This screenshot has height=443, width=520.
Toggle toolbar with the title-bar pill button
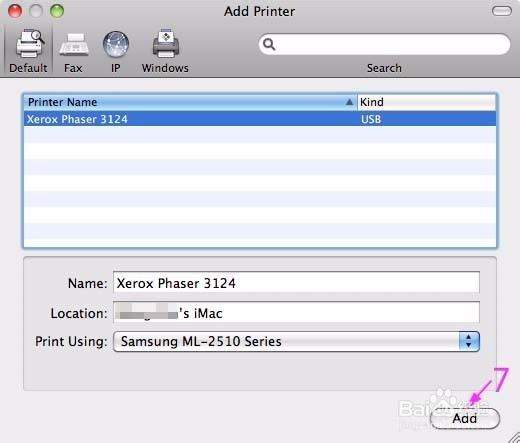coord(502,11)
